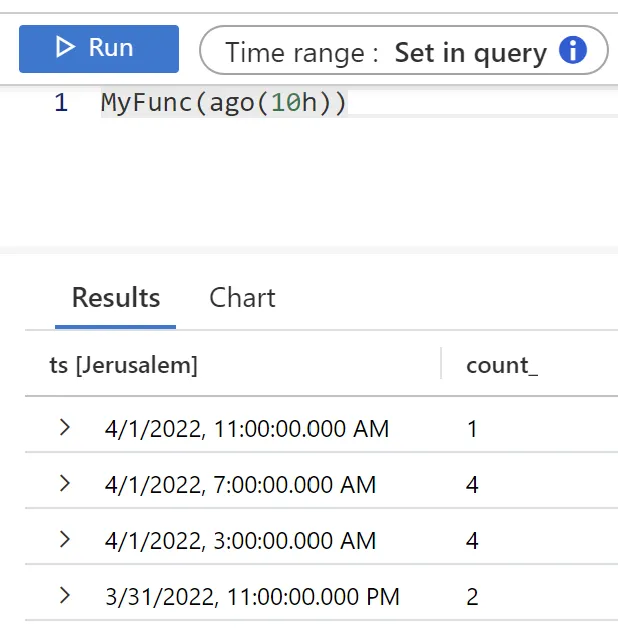
Task: Click the count value 1 cell
Action: tap(472, 429)
